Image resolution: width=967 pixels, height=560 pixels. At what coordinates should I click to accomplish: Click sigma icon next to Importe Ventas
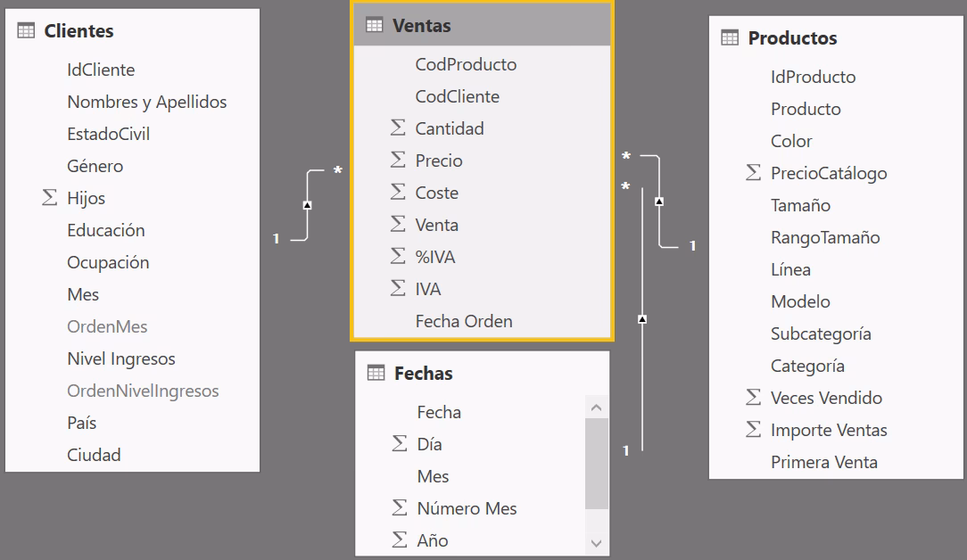[753, 429]
